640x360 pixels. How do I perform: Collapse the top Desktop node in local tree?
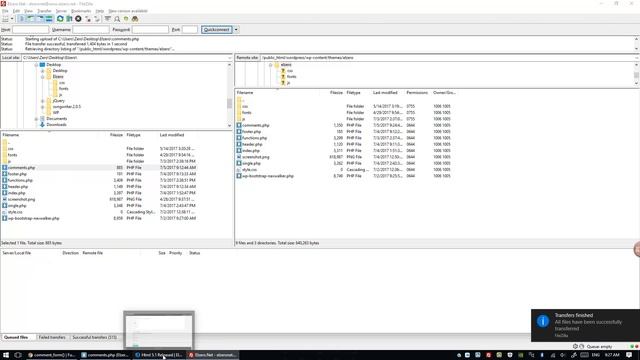click(36, 65)
